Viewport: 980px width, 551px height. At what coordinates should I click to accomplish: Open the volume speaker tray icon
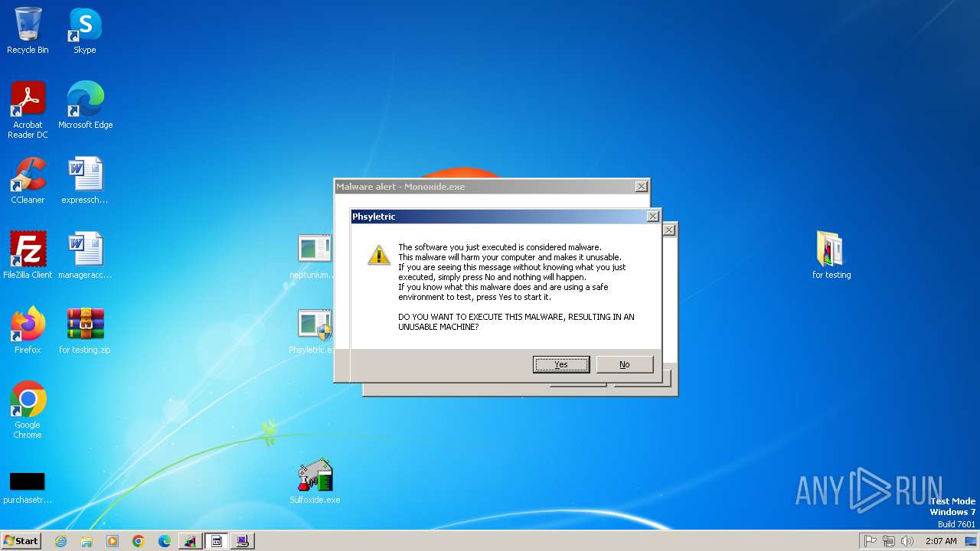tap(907, 541)
